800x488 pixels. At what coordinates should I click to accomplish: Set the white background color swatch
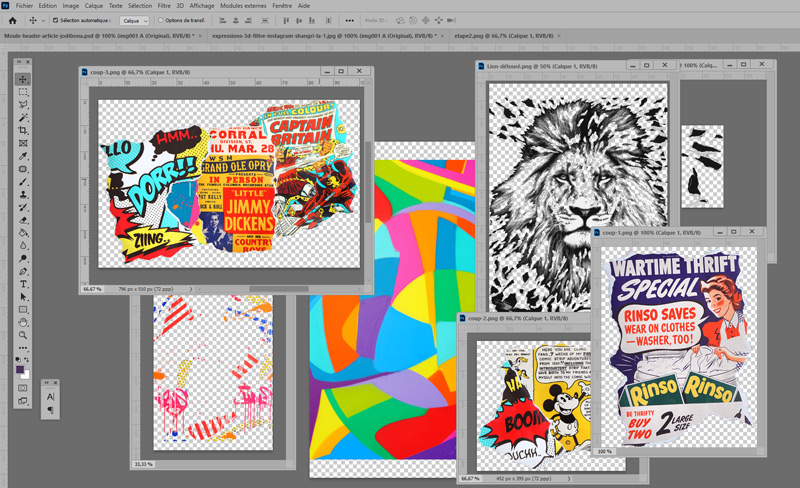tap(26, 376)
